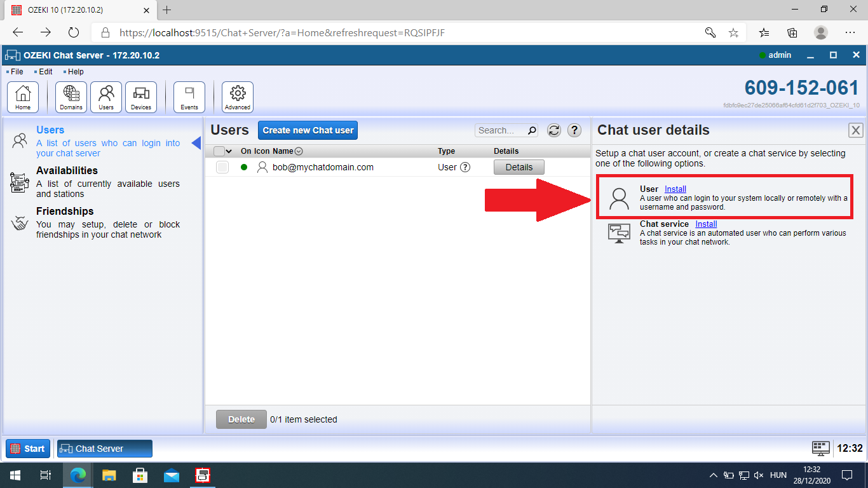Screen dimensions: 868x488
Task: Click the OZEKI Start button
Action: pos(28,449)
